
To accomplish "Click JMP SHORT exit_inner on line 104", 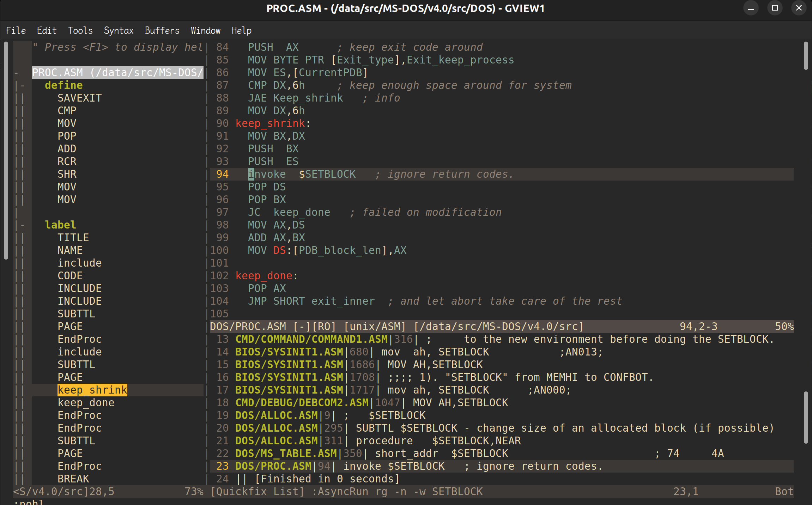I will [x=311, y=301].
